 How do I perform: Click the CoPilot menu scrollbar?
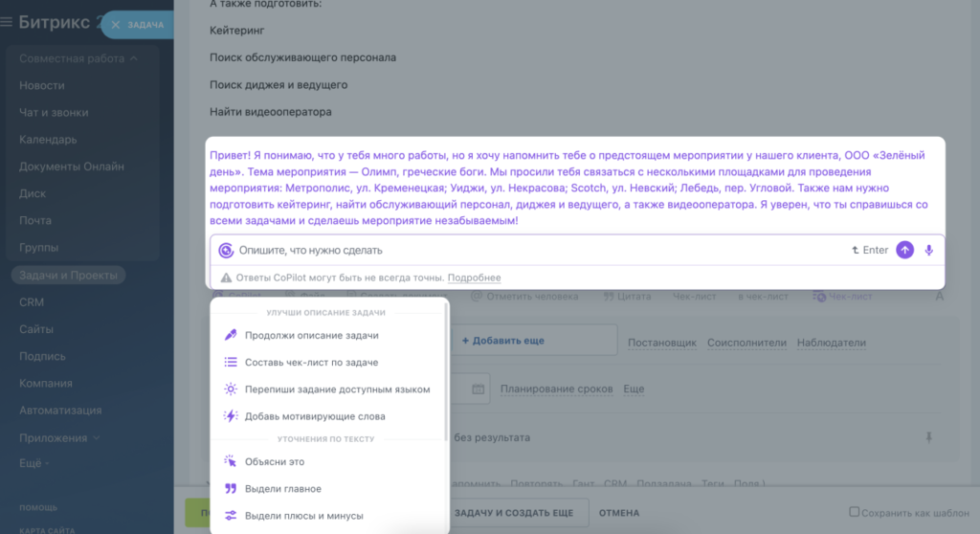(x=446, y=372)
